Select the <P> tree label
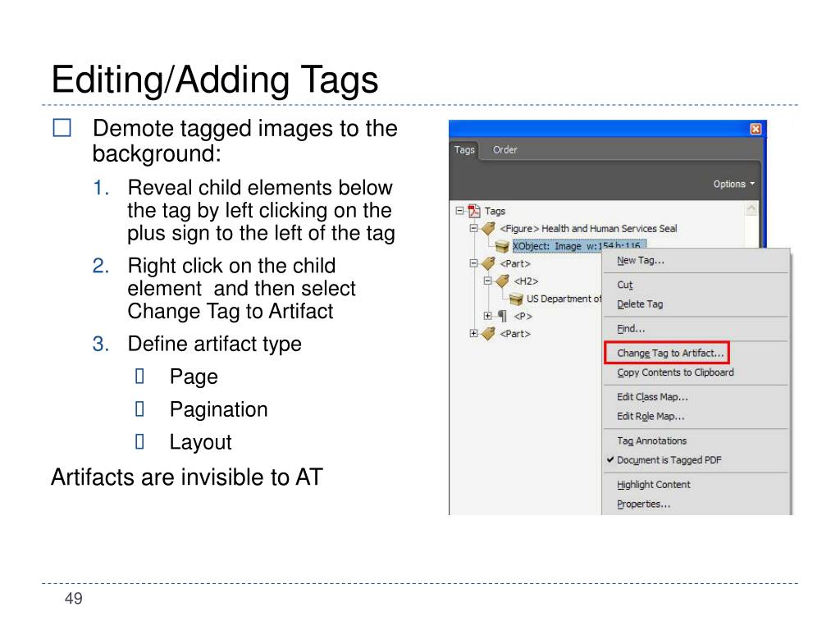This screenshot has height=630, width=840. 523,316
